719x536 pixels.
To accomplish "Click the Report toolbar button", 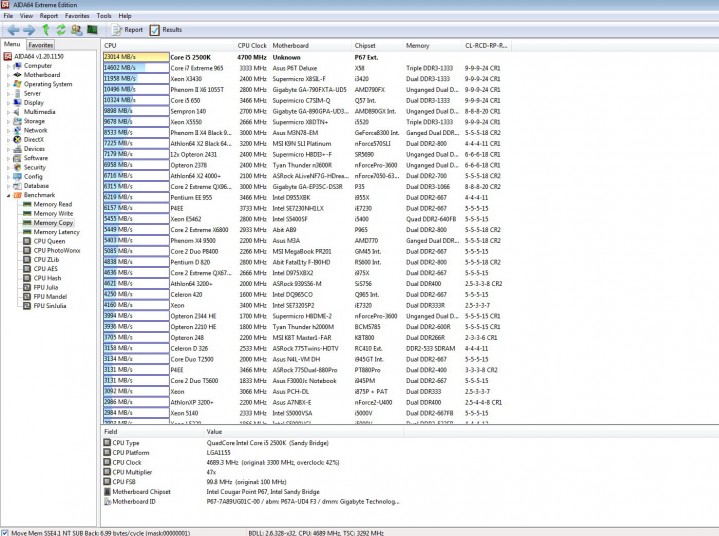I will click(127, 30).
